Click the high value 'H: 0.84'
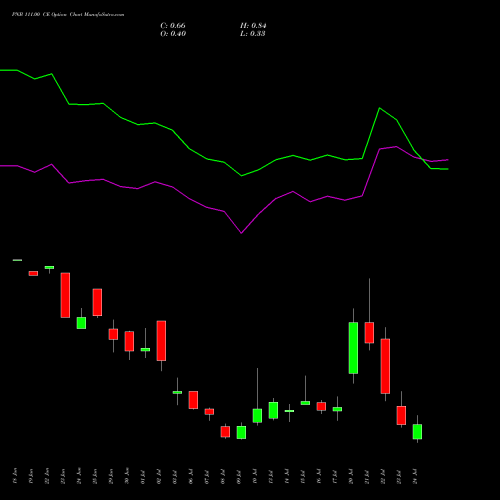This screenshot has width=500, height=500. (x=253, y=26)
